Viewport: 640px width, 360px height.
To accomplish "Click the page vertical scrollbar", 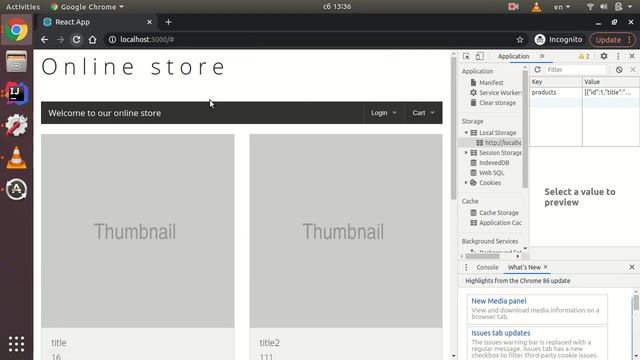I will point(453,128).
